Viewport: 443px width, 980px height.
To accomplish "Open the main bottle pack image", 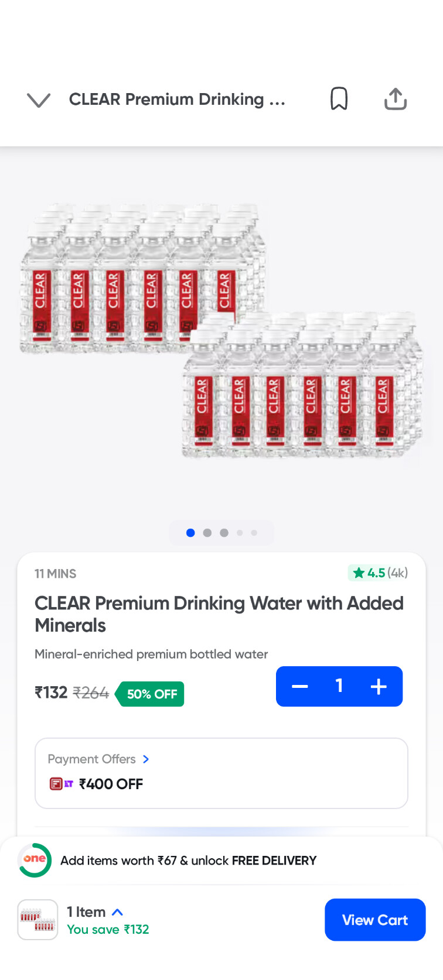I will pos(221,331).
